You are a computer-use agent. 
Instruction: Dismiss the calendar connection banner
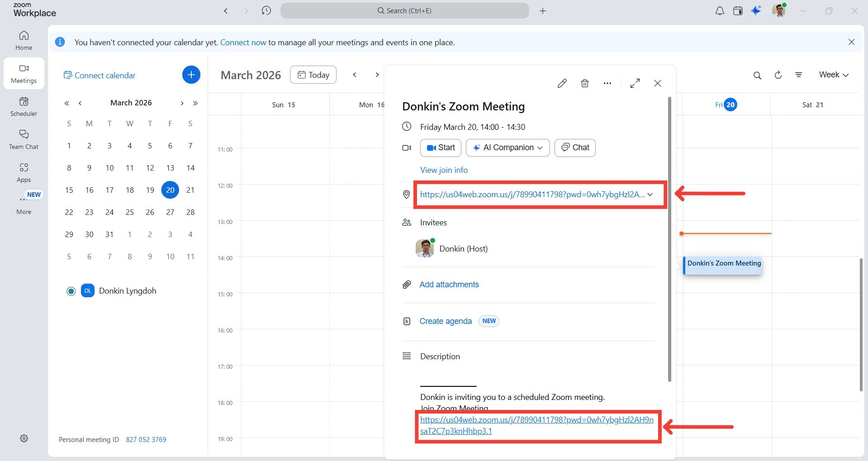tap(851, 42)
